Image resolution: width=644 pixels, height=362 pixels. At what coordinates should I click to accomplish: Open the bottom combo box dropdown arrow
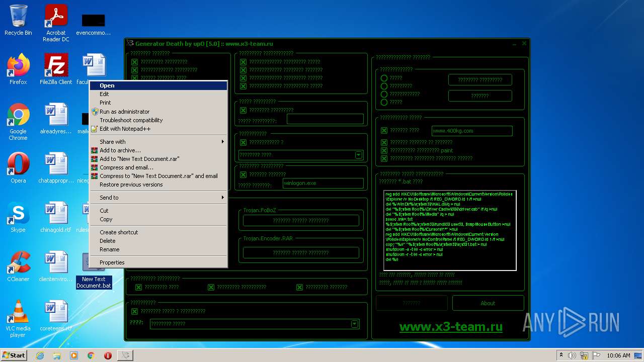354,324
